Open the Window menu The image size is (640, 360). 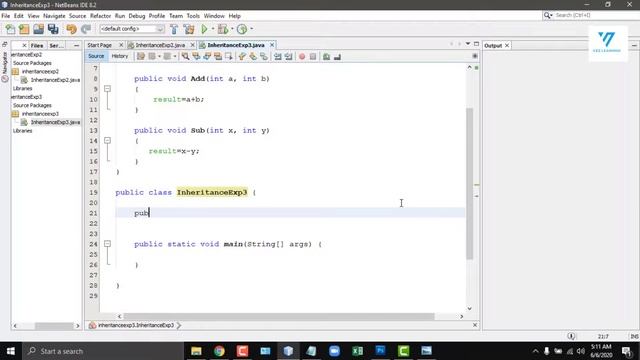214,16
